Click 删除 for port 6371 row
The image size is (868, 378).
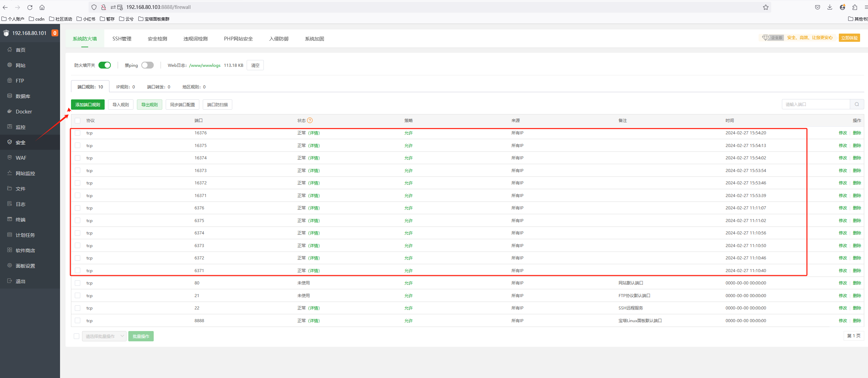pyautogui.click(x=857, y=271)
